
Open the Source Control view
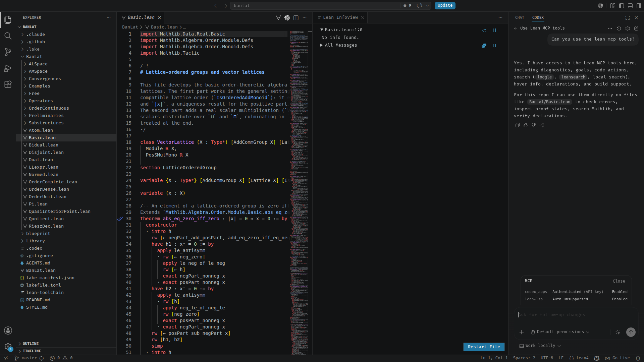tap(8, 52)
